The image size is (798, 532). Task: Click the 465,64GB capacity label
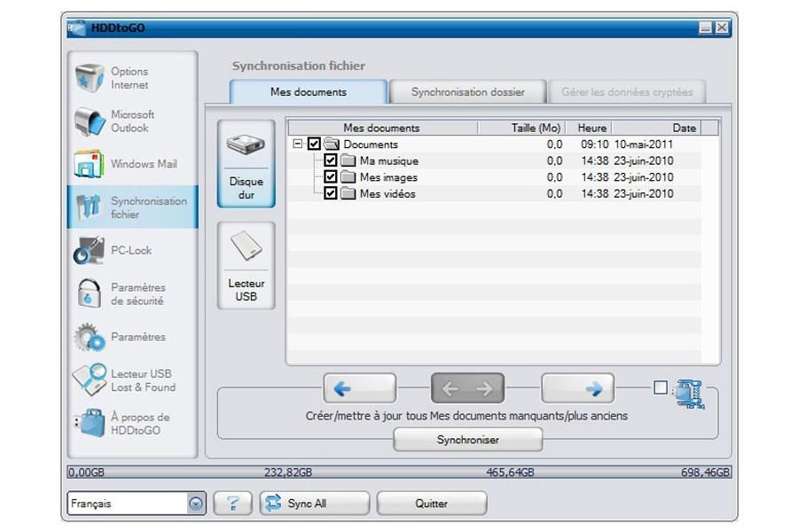(x=510, y=472)
